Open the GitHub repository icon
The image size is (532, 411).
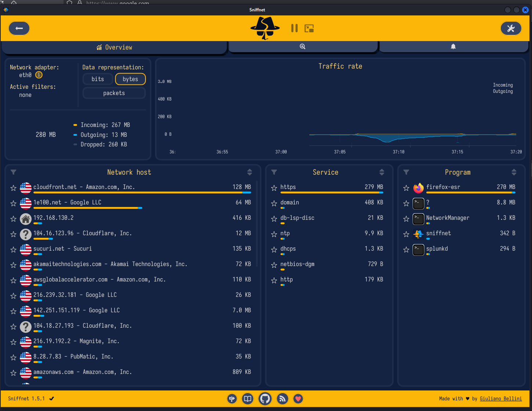click(265, 399)
